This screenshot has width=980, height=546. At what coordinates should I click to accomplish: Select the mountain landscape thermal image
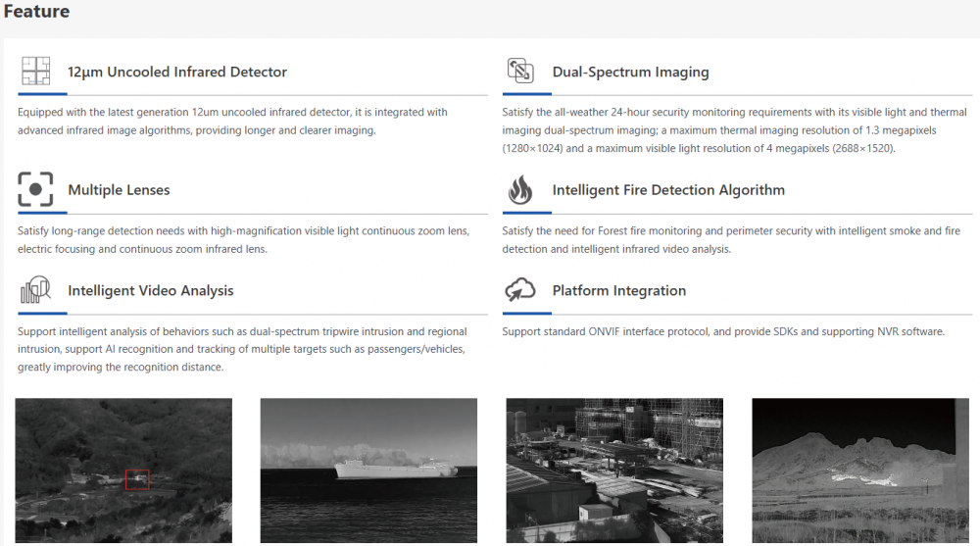tap(859, 471)
